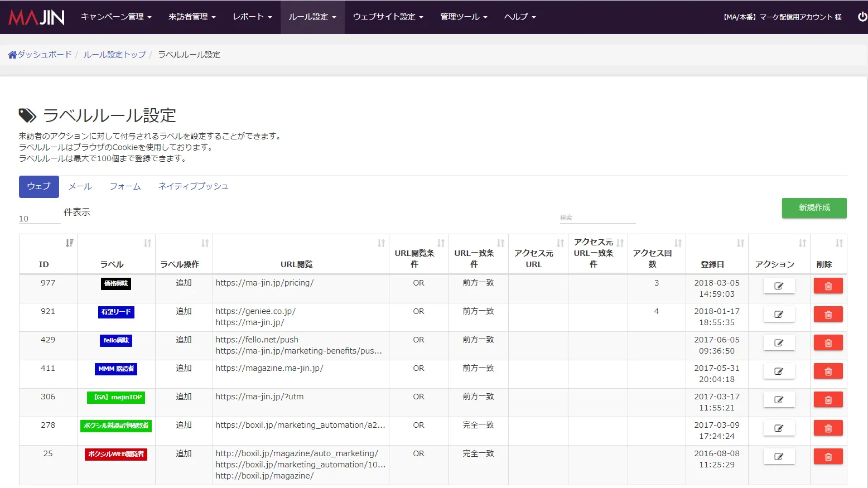Switch to the ネイティブプッシュ tab

coord(194,187)
